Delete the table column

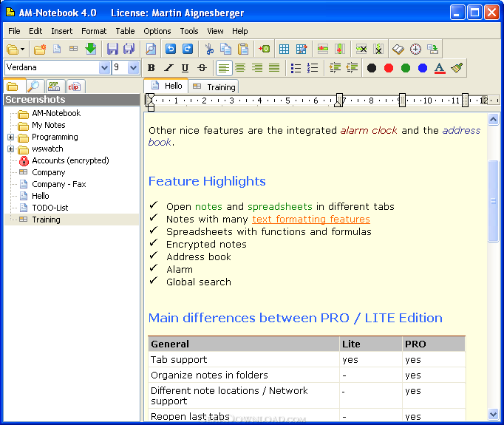pos(378,50)
